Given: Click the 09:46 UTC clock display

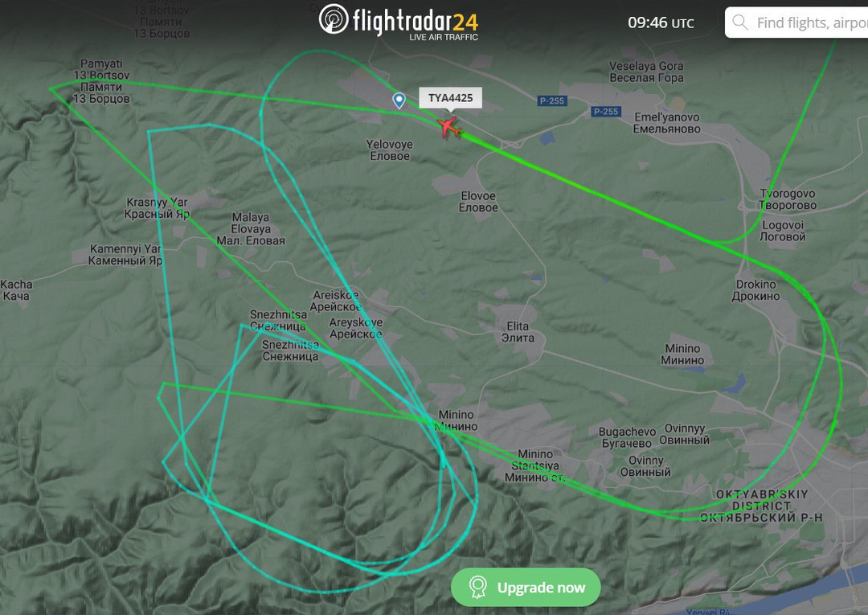Looking at the screenshot, I should (x=661, y=23).
